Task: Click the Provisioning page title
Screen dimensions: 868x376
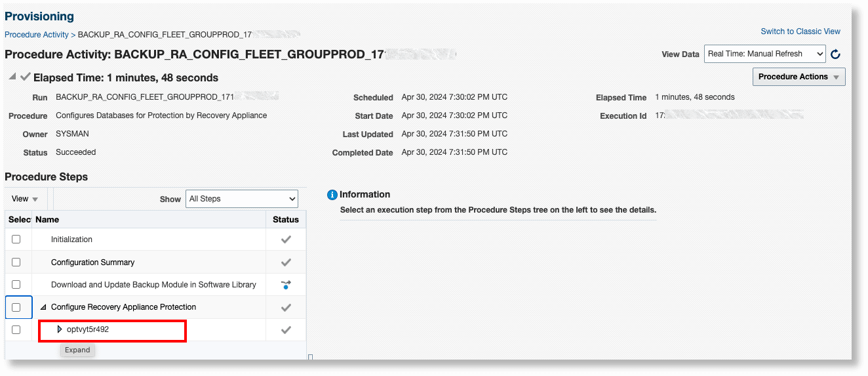Action: coord(39,16)
